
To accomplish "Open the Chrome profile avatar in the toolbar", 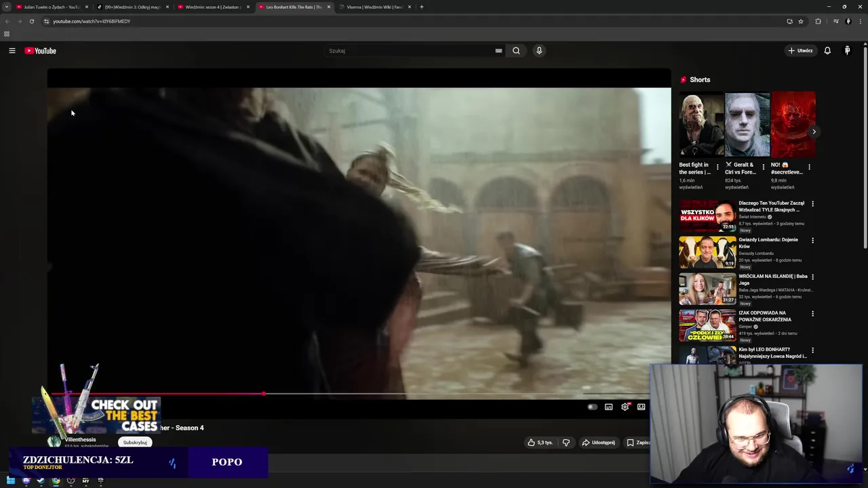I will click(848, 21).
